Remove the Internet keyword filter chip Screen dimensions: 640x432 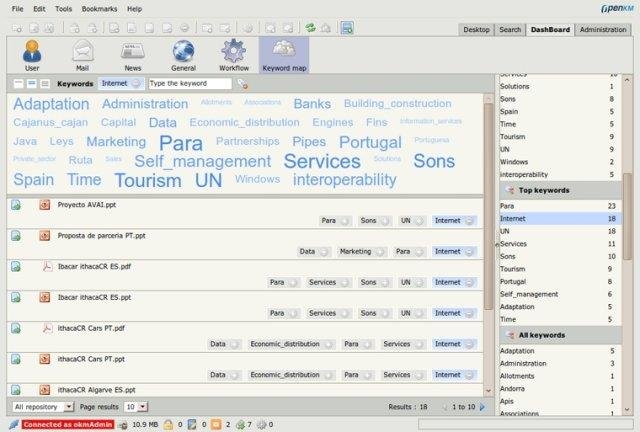(x=136, y=84)
